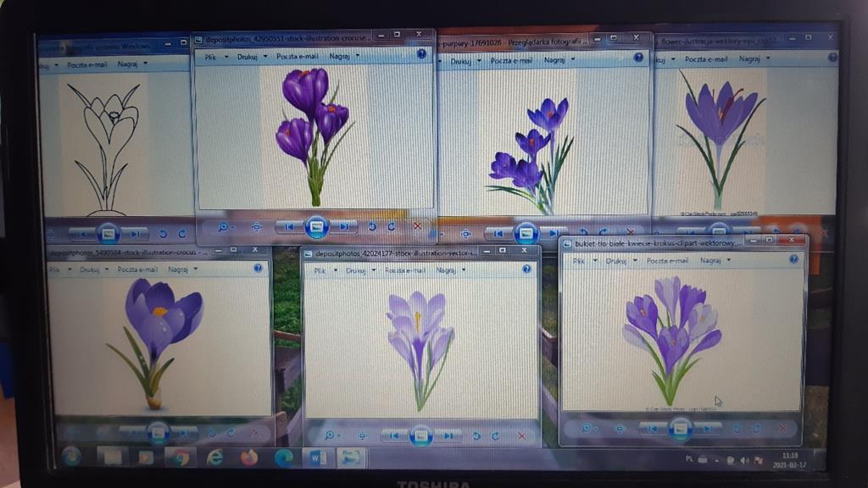Rotate clockwise in depositphotos_42950551 window
The width and height of the screenshot is (868, 488).
click(392, 226)
